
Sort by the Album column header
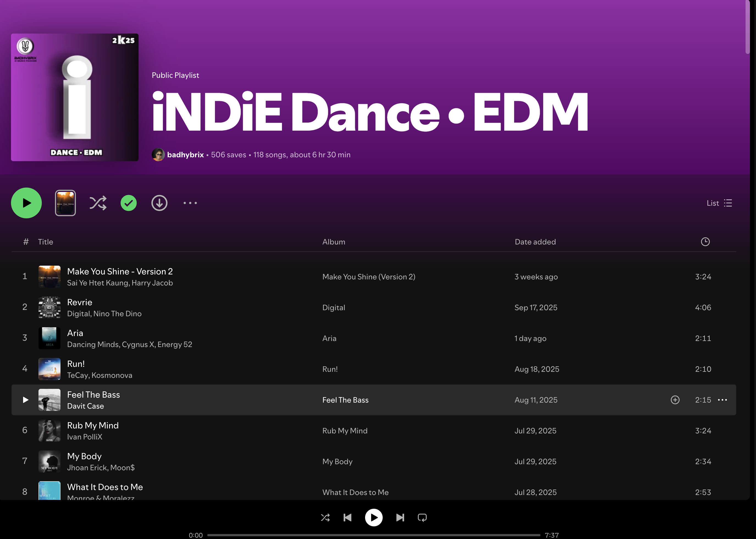pyautogui.click(x=334, y=242)
